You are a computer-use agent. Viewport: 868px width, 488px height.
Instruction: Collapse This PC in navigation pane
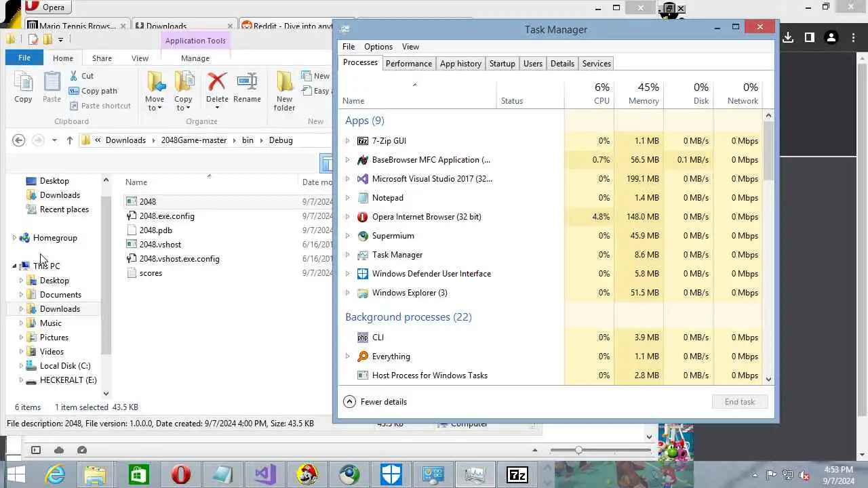(14, 266)
